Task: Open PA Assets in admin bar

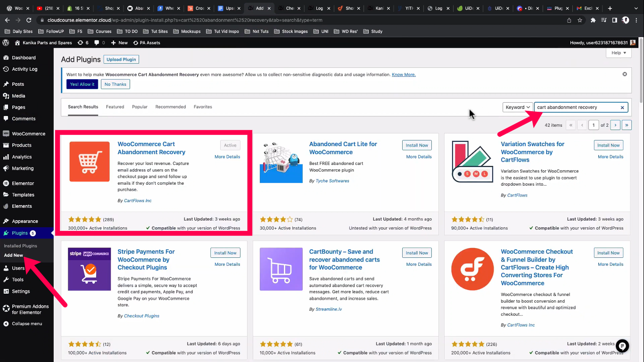Action: [147, 42]
